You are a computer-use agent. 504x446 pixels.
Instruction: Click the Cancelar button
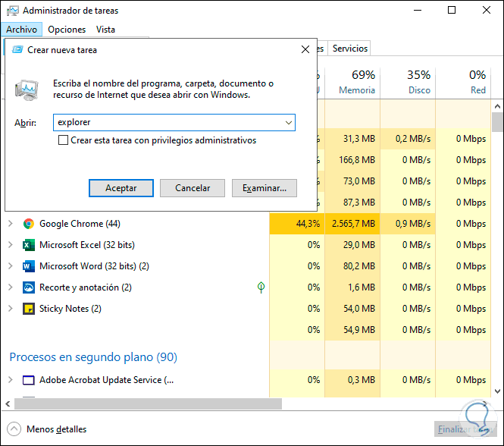click(x=193, y=188)
